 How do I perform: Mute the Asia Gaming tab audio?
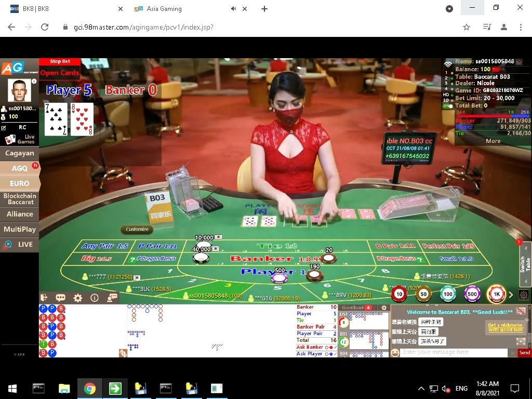[x=233, y=9]
